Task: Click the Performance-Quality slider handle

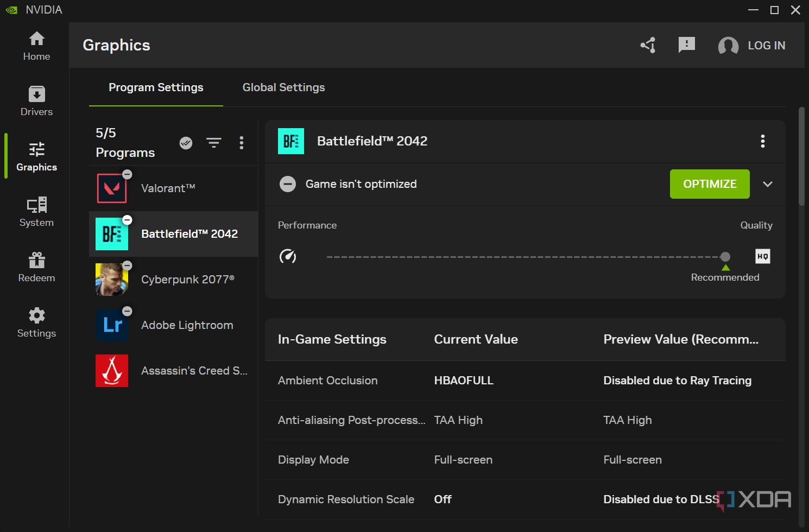Action: pos(725,257)
